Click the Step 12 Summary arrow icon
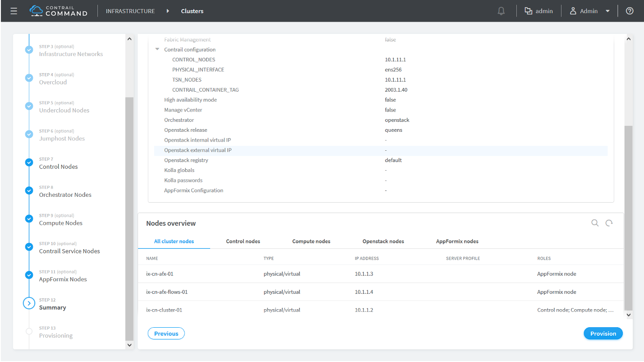 pyautogui.click(x=29, y=303)
